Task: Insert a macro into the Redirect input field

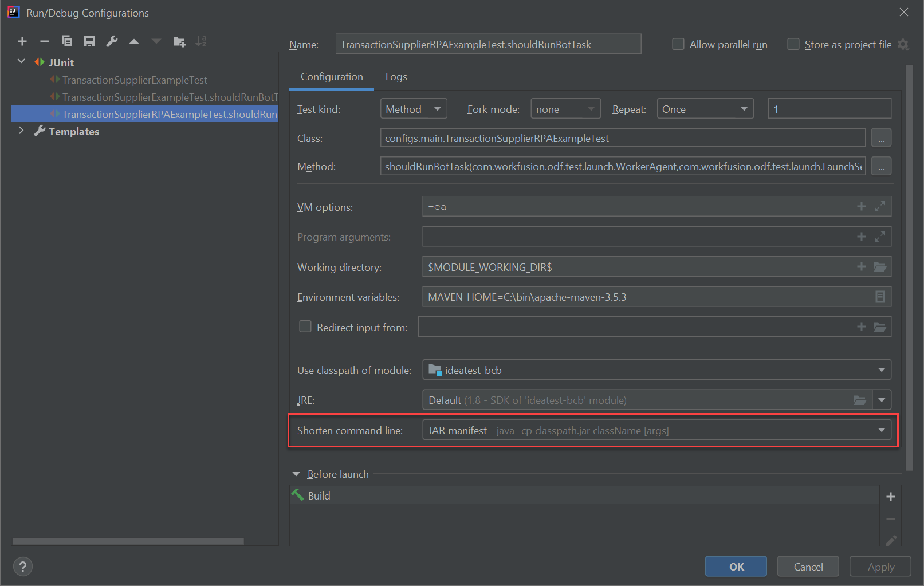Action: pyautogui.click(x=861, y=327)
